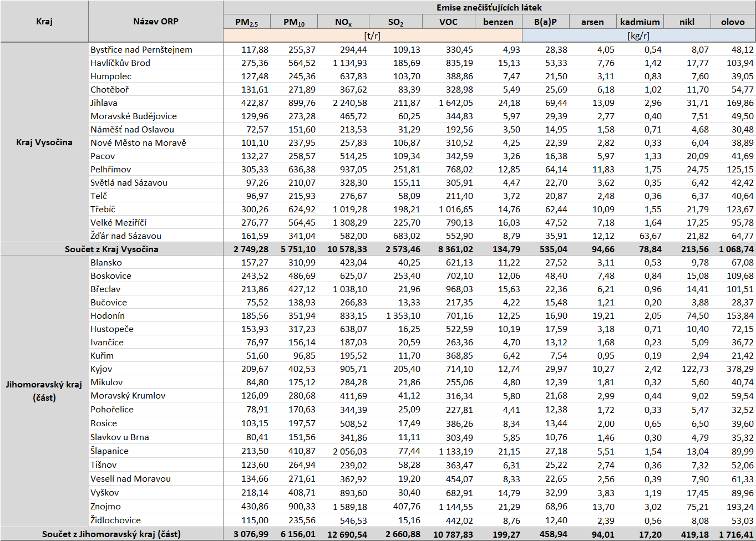Click the [kg/r] units cell
The height and width of the screenshot is (541, 756).
(x=638, y=35)
